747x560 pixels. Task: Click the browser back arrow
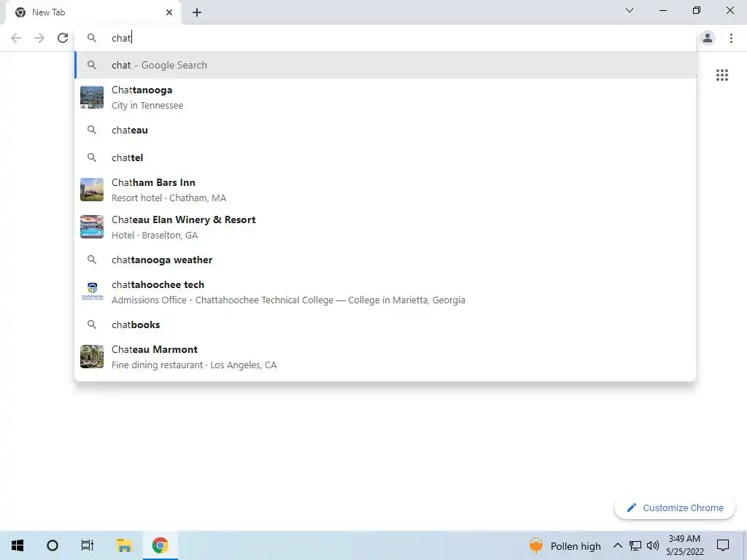(16, 38)
